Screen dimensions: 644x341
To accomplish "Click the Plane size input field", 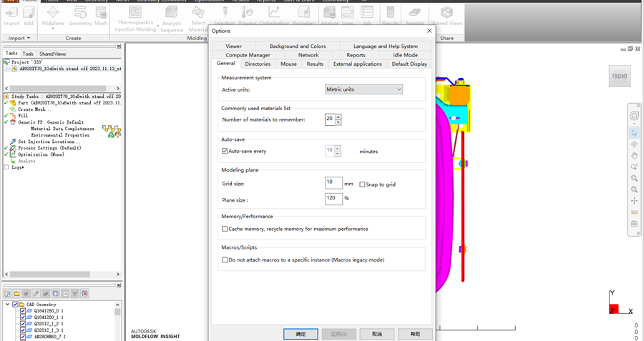I will (x=333, y=199).
